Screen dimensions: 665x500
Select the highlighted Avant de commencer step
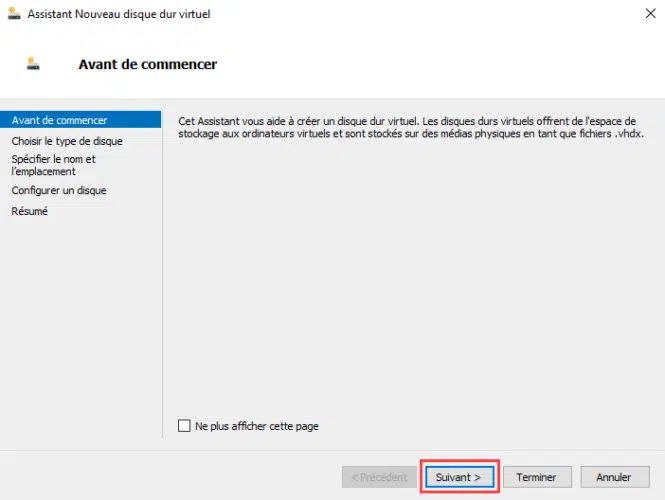[x=81, y=120]
